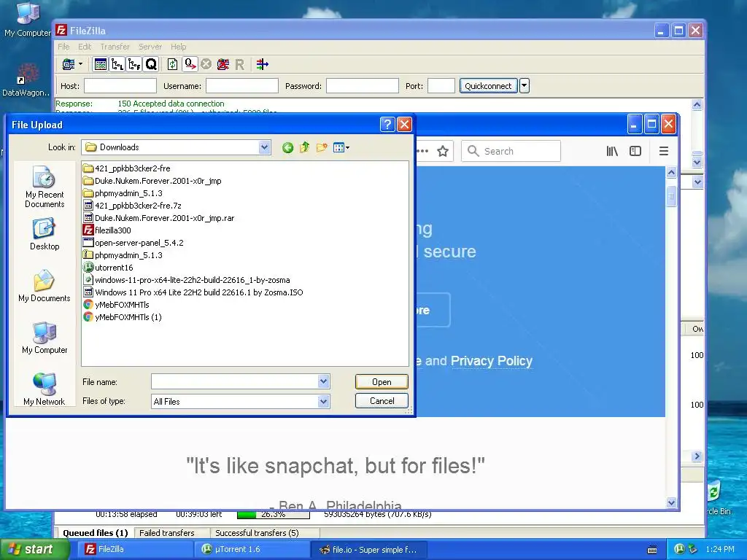
Task: Toggle local directory tree icon in FileZilla
Action: tap(117, 64)
